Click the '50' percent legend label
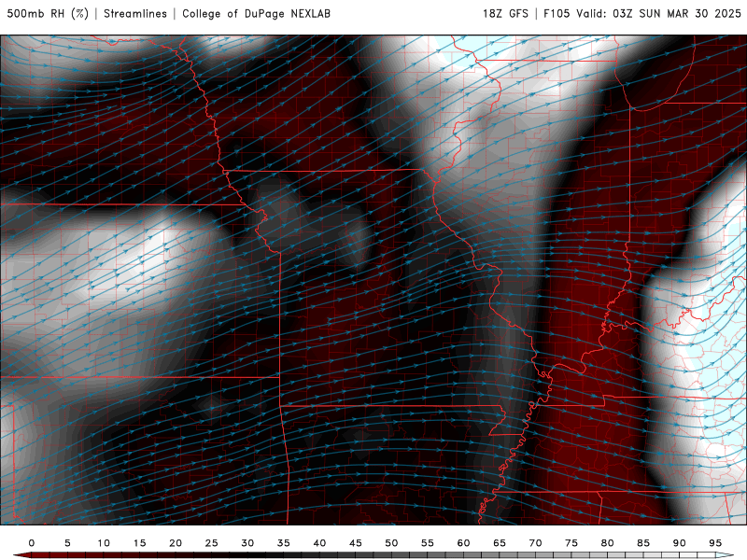Screen dimensions: 747x560 391,543
